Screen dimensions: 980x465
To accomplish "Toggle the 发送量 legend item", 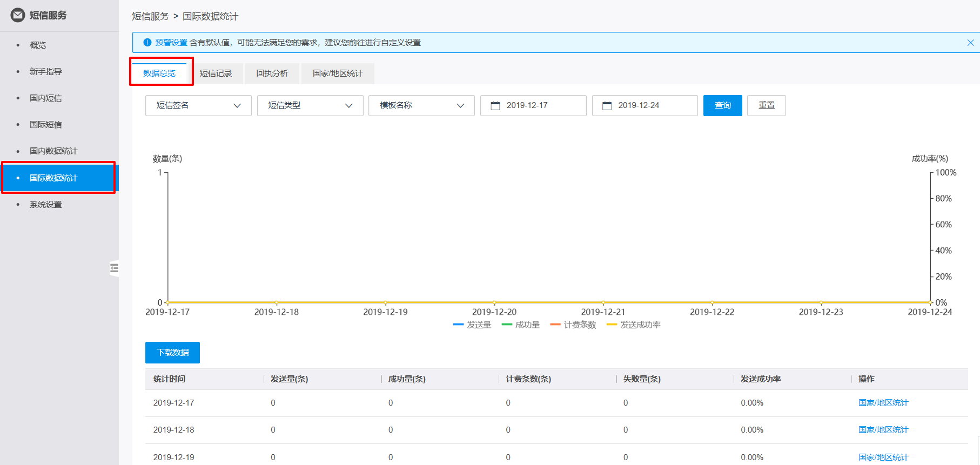I will click(472, 325).
